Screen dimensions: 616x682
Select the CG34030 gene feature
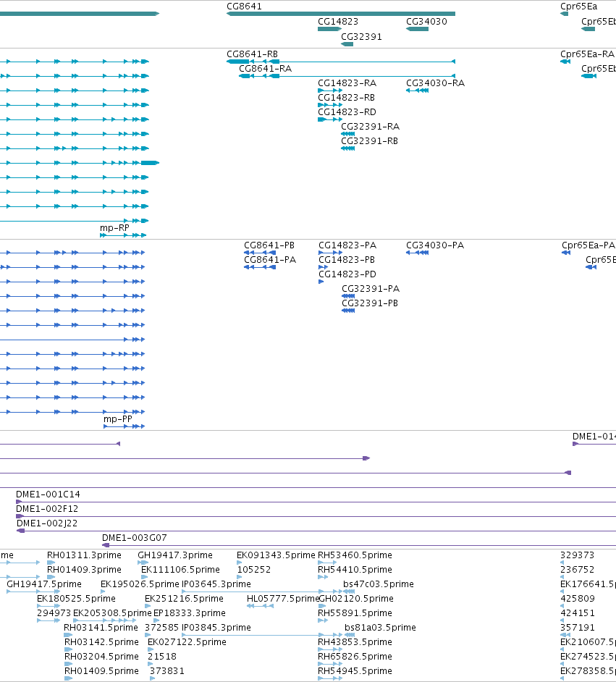pyautogui.click(x=417, y=29)
